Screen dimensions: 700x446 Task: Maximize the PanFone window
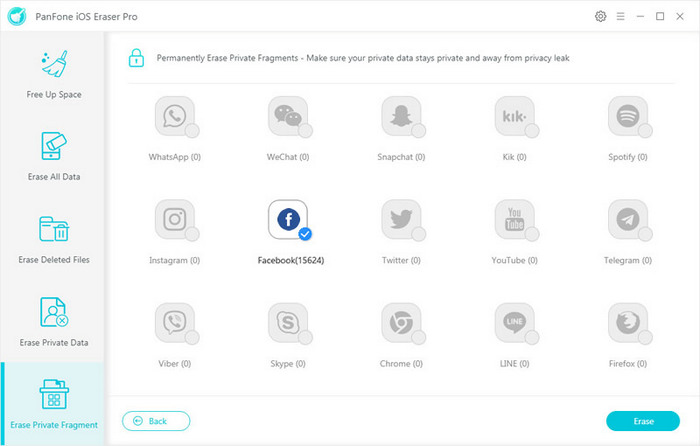pyautogui.click(x=660, y=17)
